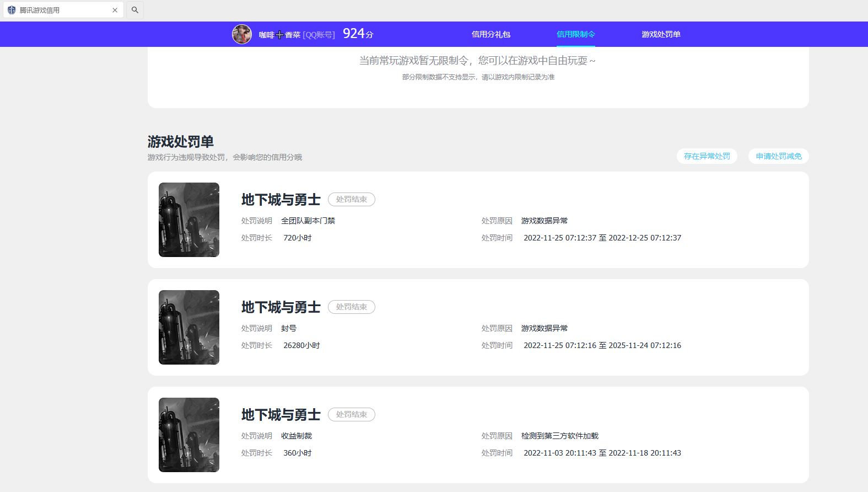This screenshot has width=868, height=492.
Task: Click the shield favicon of the 腾讯游戏信用 tab
Action: [12, 10]
